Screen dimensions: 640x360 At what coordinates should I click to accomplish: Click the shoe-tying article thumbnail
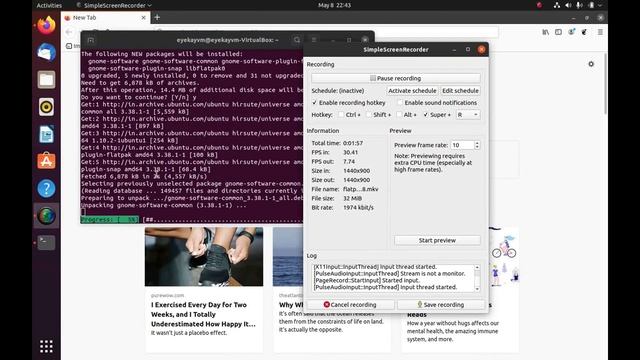[x=204, y=257]
